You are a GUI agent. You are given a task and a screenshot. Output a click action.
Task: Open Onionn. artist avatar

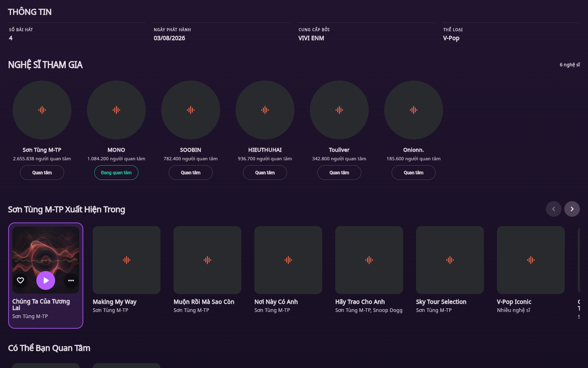[x=414, y=110]
